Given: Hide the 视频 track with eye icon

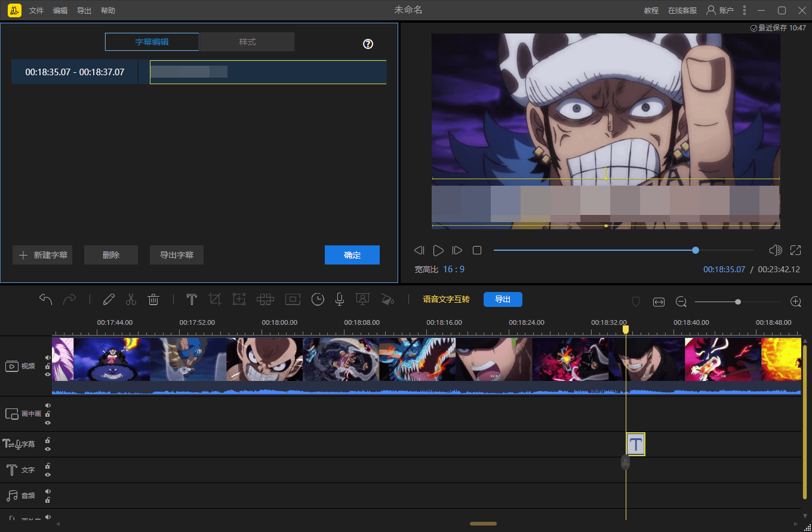Looking at the screenshot, I should click(x=48, y=374).
